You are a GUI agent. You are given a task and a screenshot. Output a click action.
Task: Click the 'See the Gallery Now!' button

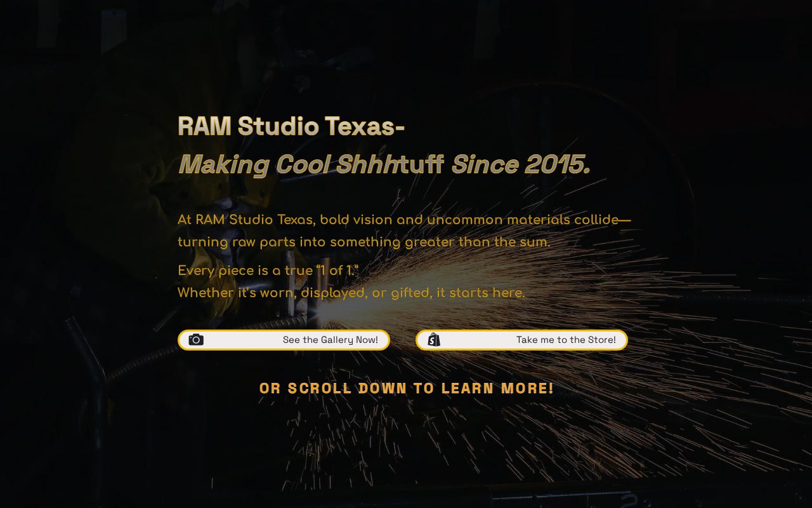tap(284, 339)
